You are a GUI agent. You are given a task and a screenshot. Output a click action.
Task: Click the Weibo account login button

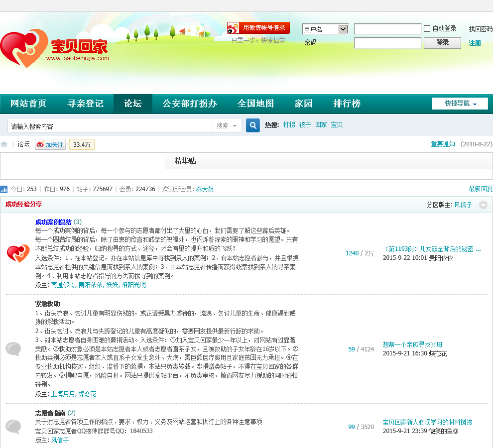click(x=258, y=28)
